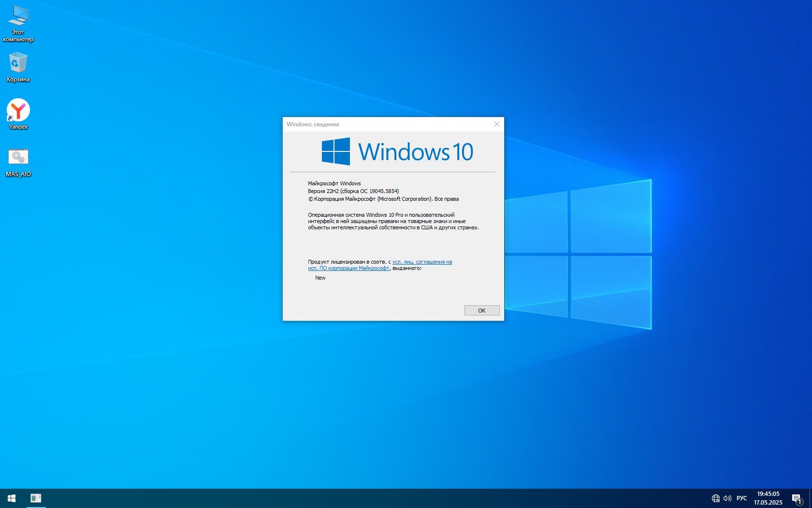This screenshot has width=812, height=508.
Task: Open the volume speaker tray icon
Action: 727,498
